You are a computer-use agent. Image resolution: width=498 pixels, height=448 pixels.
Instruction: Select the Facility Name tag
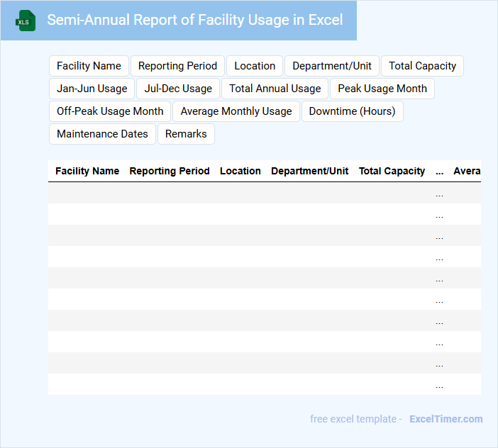(x=89, y=66)
